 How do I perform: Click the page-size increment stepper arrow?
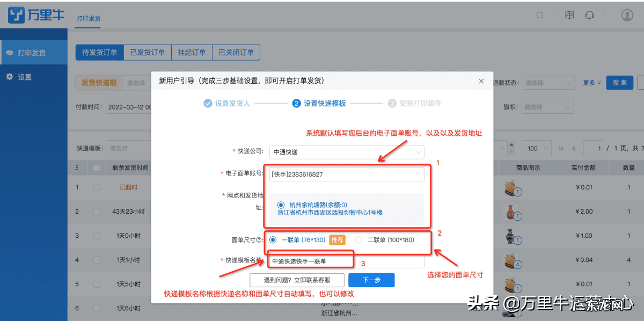(511, 145)
